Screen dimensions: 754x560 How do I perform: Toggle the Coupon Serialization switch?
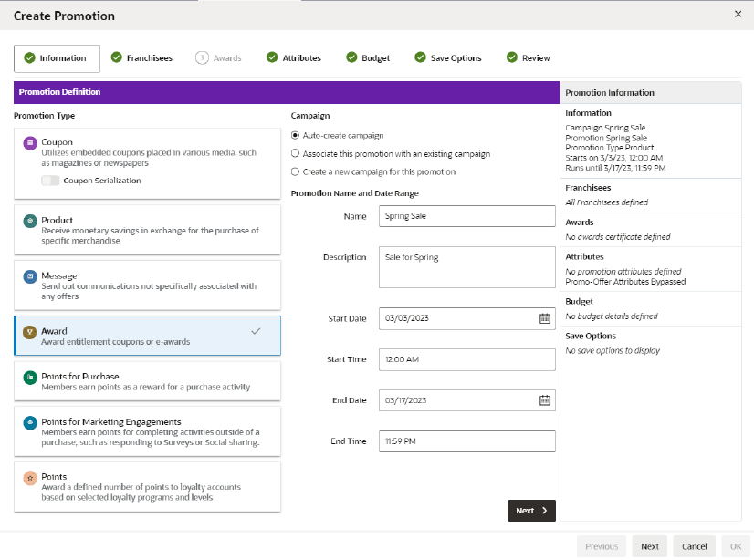[50, 181]
